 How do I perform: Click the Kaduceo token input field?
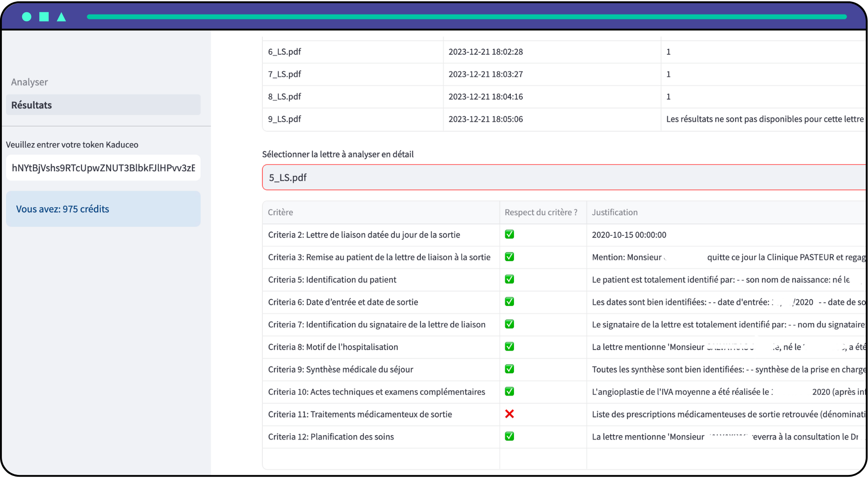[x=103, y=168]
